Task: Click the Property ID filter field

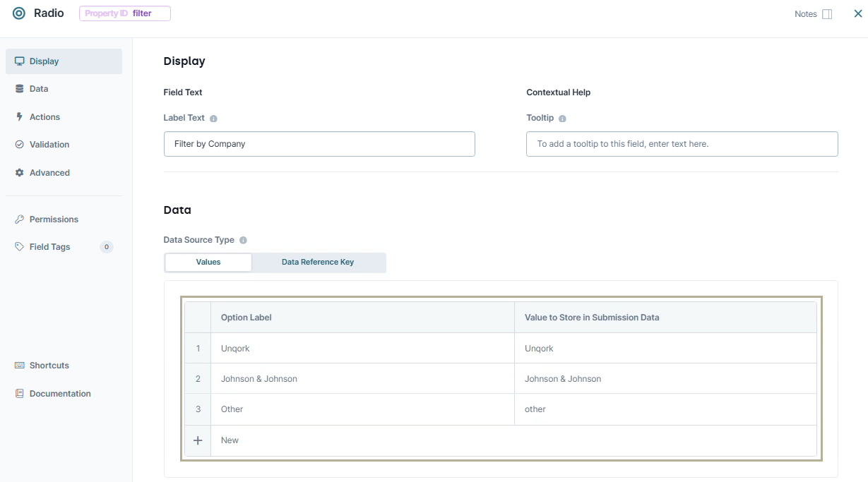Action: click(124, 13)
